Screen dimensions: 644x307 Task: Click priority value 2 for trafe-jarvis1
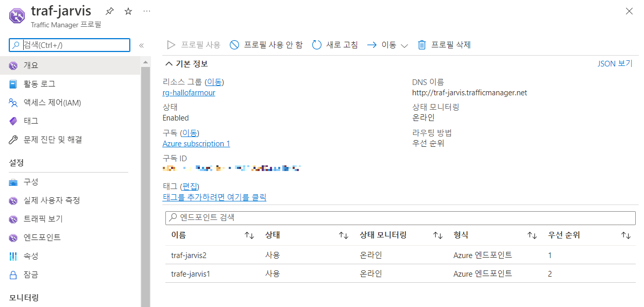point(550,274)
